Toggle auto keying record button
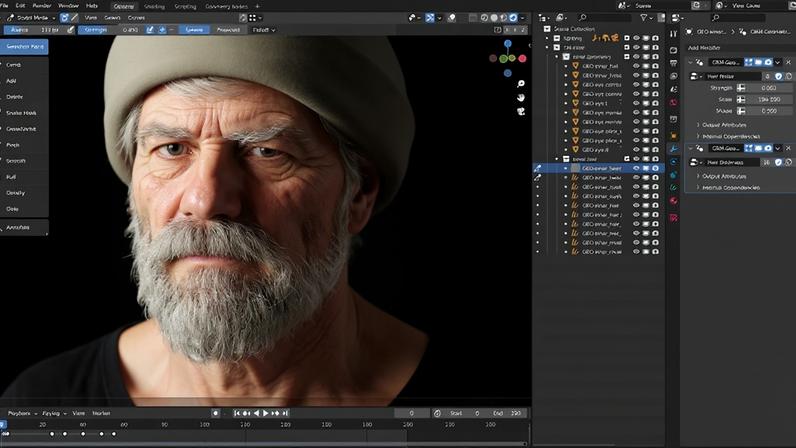796x448 pixels. click(216, 413)
